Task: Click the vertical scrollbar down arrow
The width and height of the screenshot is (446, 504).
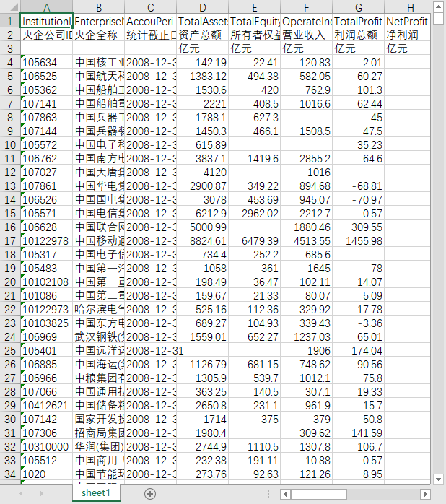Action: (x=438, y=479)
